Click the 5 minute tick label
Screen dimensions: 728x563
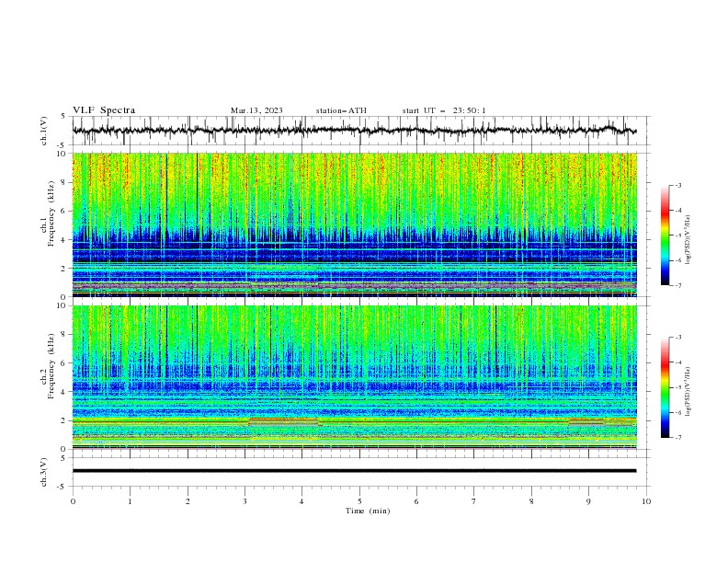point(359,501)
